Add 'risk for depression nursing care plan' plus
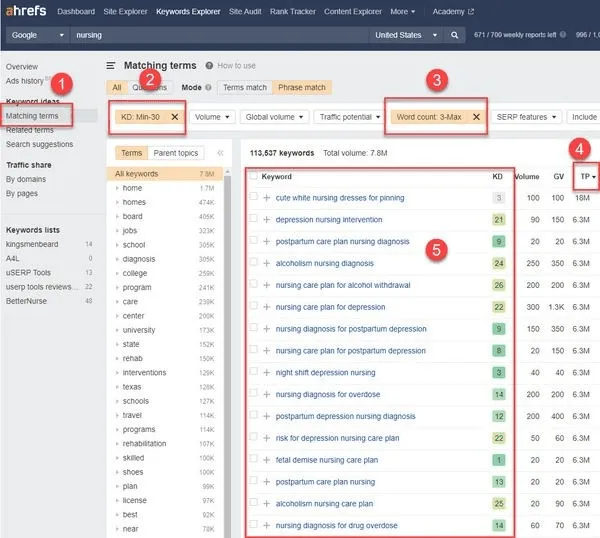This screenshot has width=600, height=538. coord(267,438)
